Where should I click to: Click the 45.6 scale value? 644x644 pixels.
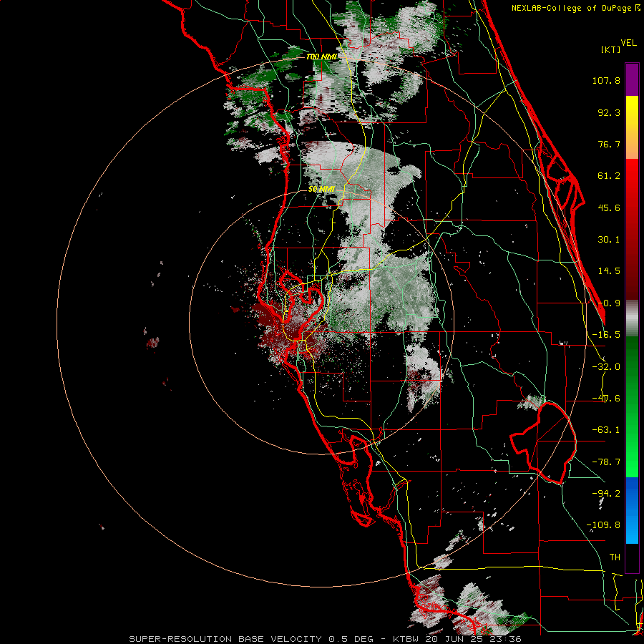(x=609, y=208)
